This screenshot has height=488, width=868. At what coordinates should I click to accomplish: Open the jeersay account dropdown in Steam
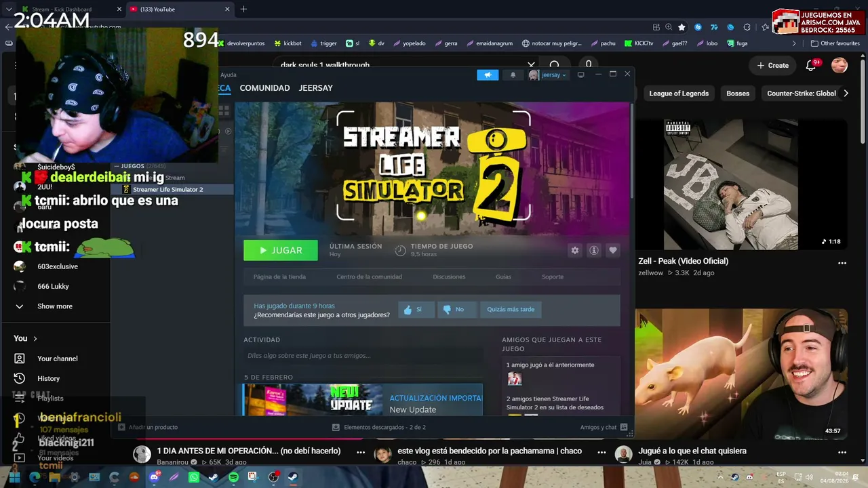coord(548,75)
